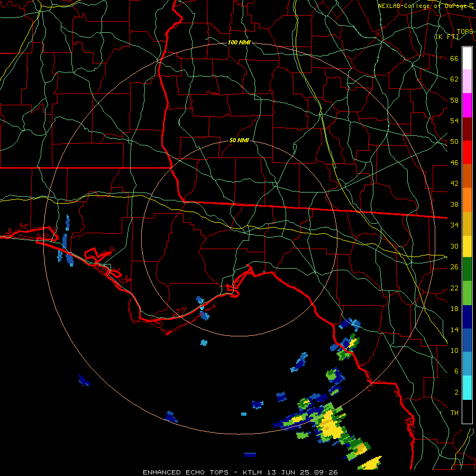
Task: Click the '26' legend value label
Action: pos(454,267)
